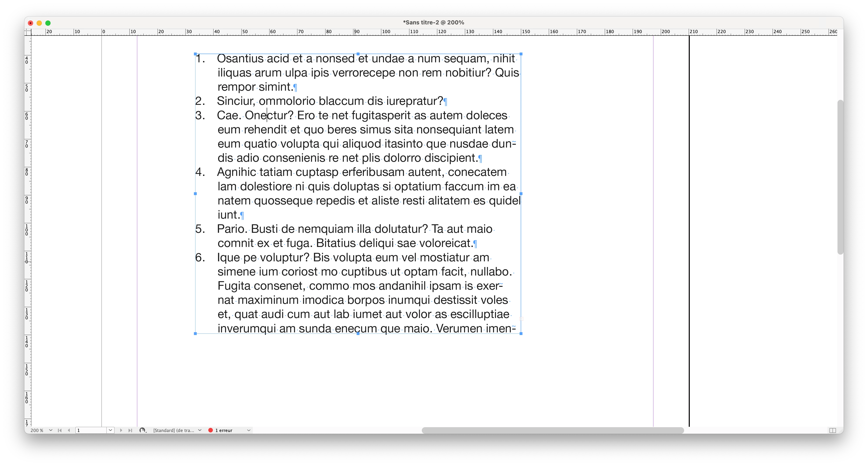Click the vertical scrollbar thumb

tap(840, 177)
